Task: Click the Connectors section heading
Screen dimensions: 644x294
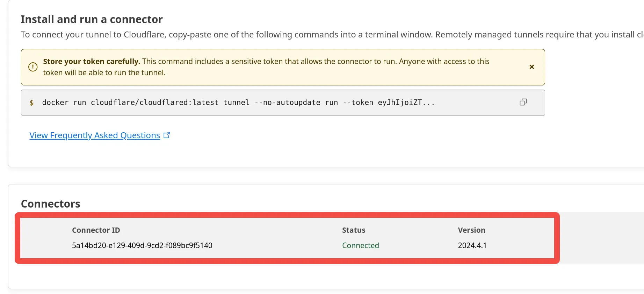Action: coord(51,204)
